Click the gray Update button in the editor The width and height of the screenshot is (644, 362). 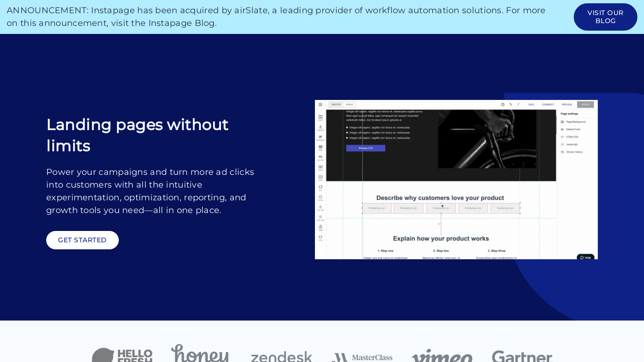tap(586, 105)
